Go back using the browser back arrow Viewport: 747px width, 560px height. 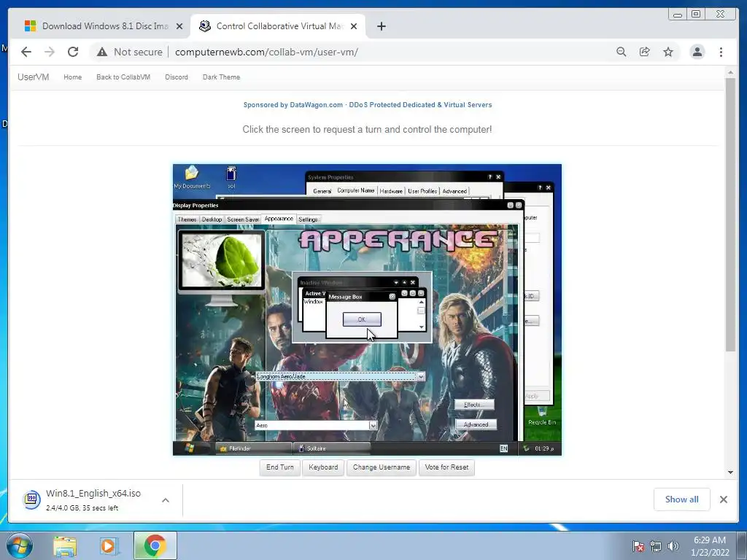pyautogui.click(x=26, y=52)
